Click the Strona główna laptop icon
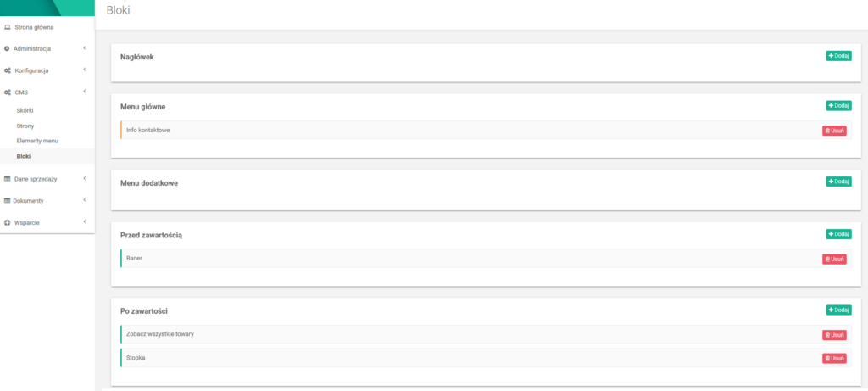868x391 pixels. point(7,27)
